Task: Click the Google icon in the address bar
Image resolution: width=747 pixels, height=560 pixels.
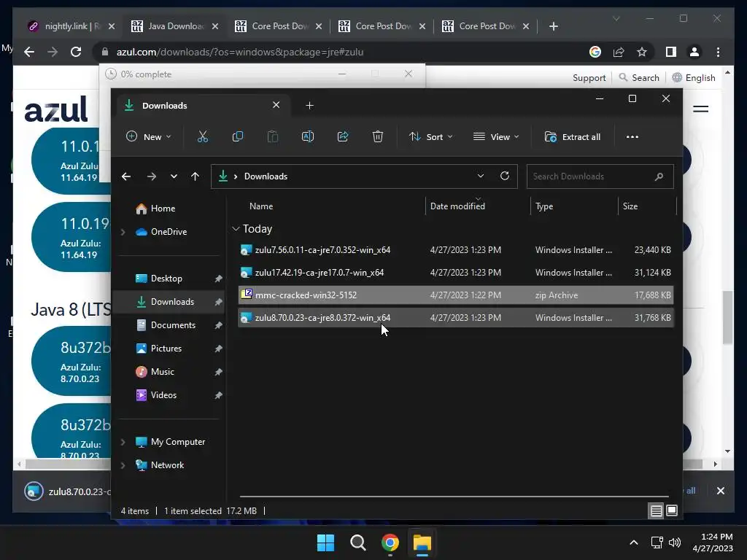Action: tap(595, 52)
